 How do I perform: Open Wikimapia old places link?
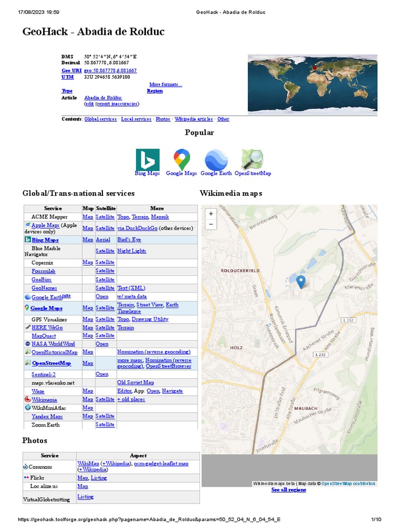[x=131, y=400]
